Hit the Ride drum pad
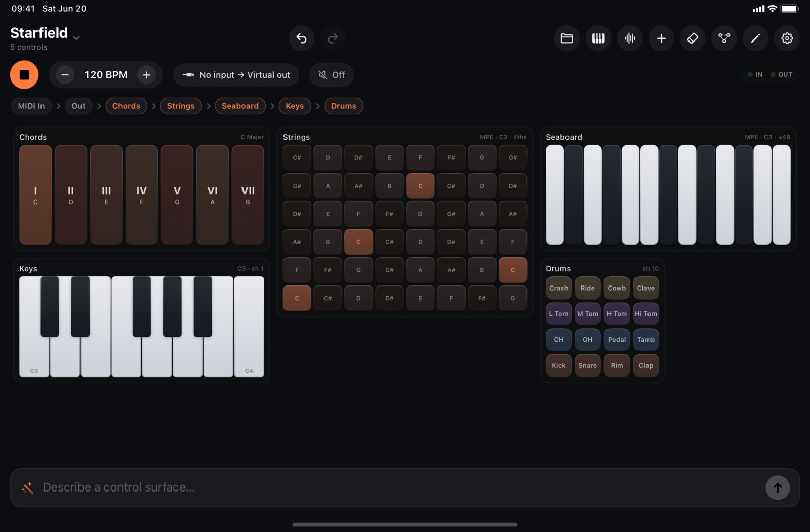The image size is (810, 532). [x=588, y=288]
